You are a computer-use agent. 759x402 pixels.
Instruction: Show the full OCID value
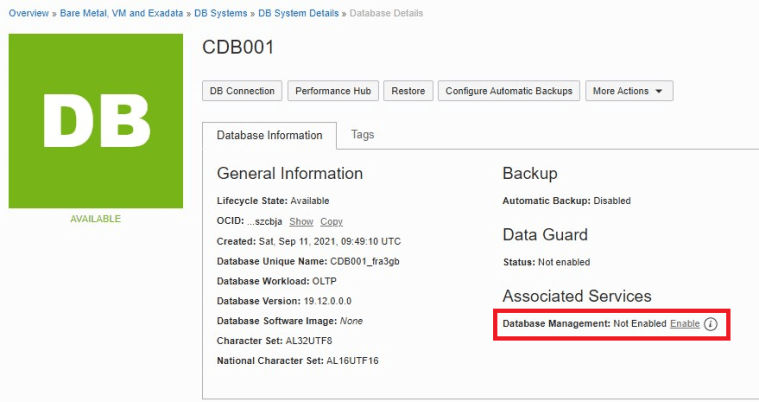(x=301, y=221)
